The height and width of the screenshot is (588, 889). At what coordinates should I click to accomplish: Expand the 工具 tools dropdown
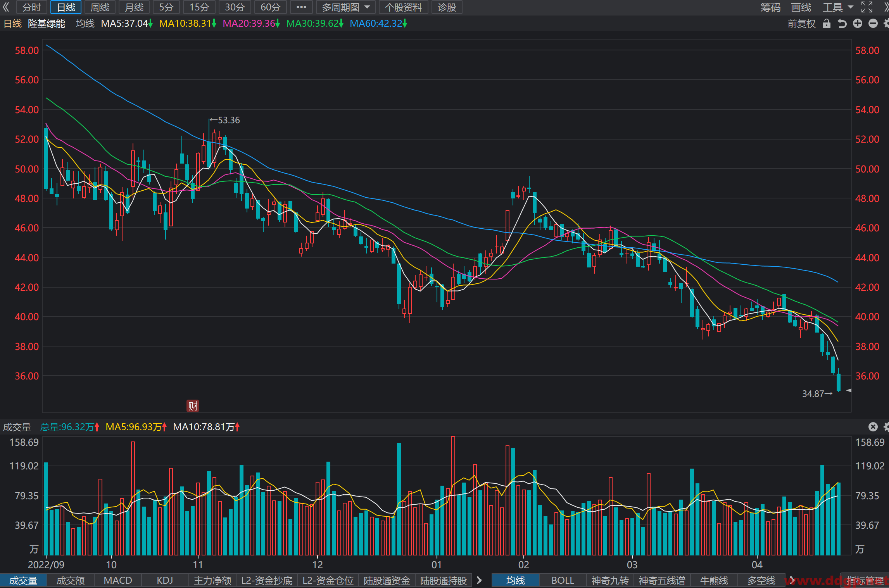pos(838,7)
